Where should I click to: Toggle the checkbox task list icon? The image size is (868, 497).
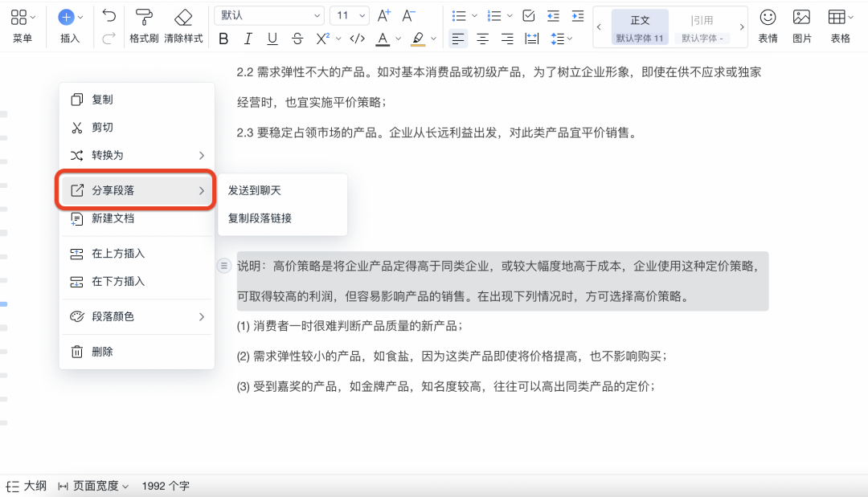(x=528, y=15)
